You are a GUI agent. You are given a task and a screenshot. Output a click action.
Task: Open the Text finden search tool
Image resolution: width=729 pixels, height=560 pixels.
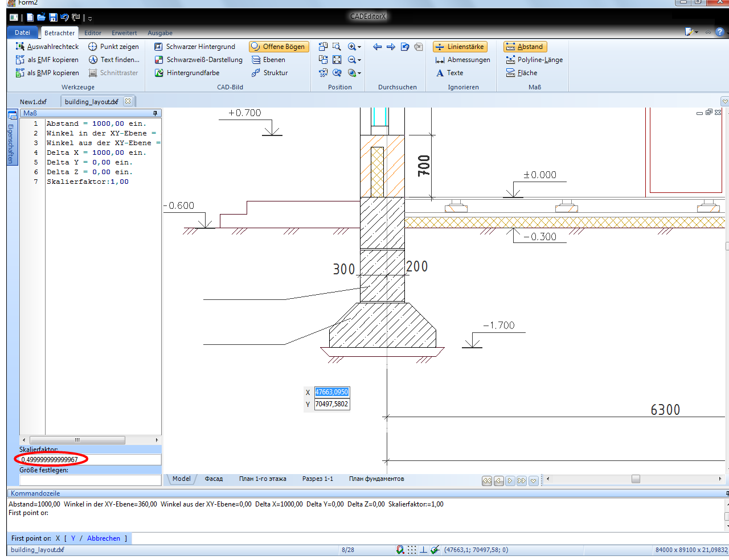coord(114,60)
